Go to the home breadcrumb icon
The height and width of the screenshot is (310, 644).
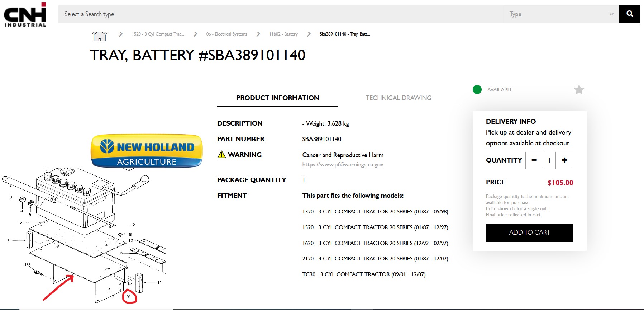[99, 36]
